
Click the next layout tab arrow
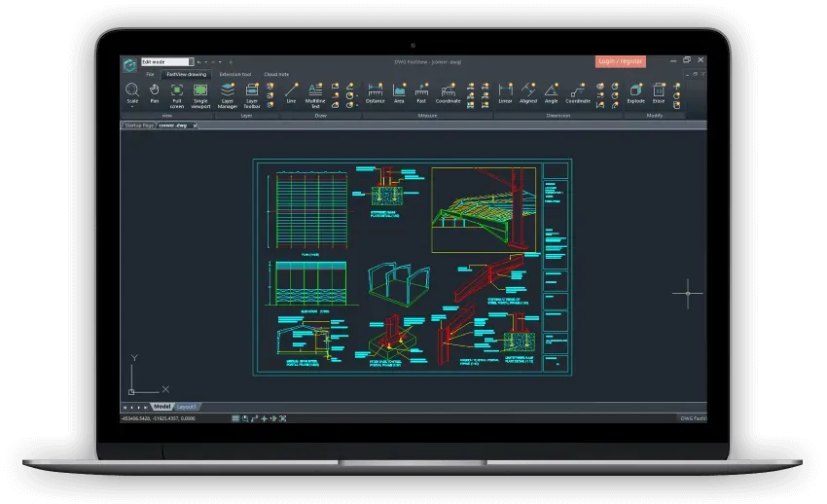coord(139,407)
